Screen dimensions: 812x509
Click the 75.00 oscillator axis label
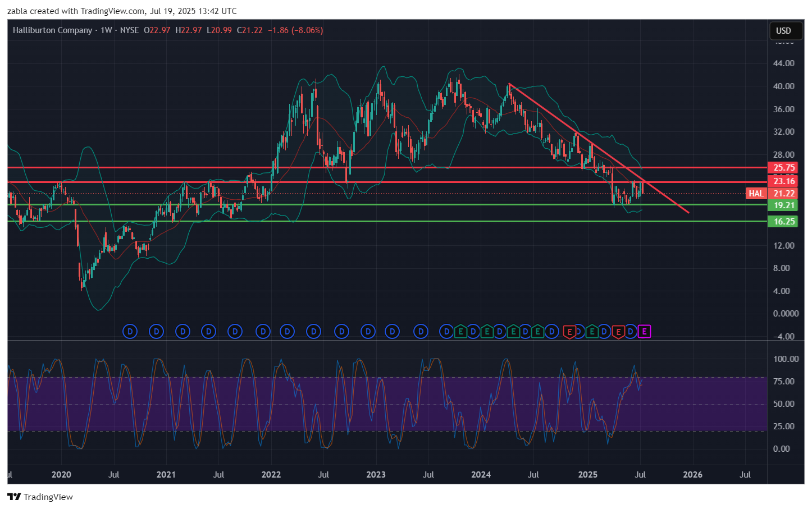pyautogui.click(x=784, y=382)
